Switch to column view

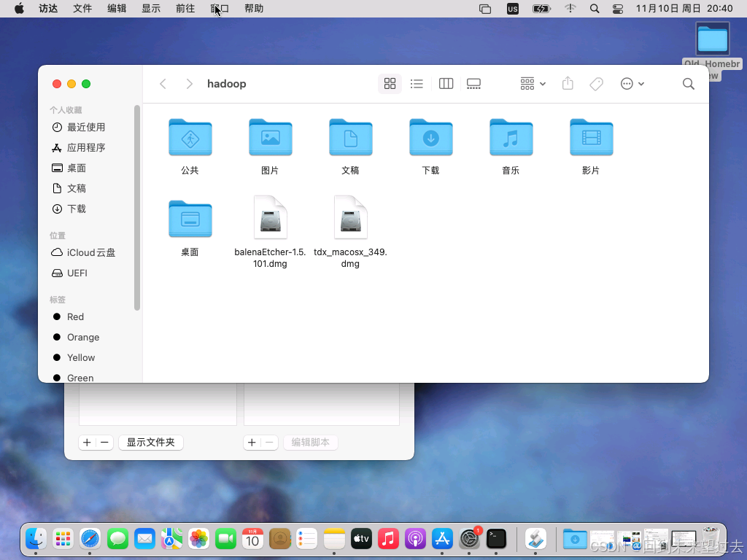[x=446, y=83]
